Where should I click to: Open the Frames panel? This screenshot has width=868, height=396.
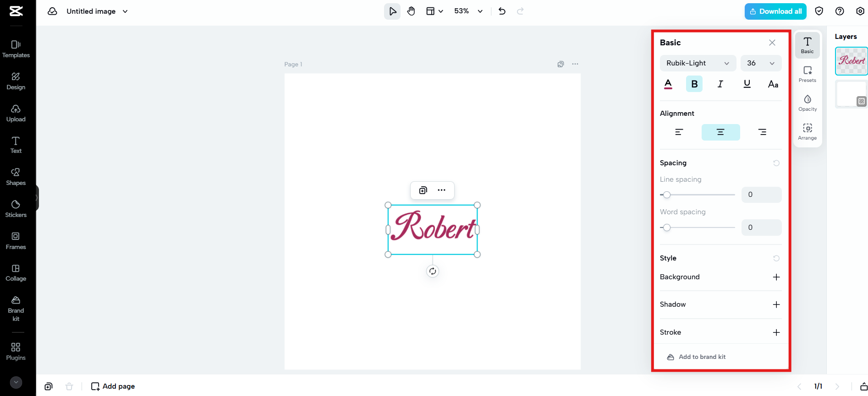pos(16,241)
